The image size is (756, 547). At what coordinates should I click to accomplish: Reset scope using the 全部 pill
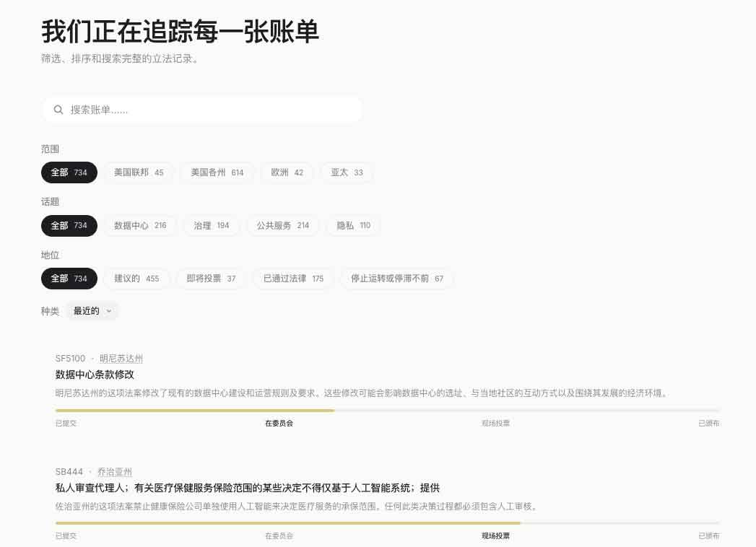point(69,172)
